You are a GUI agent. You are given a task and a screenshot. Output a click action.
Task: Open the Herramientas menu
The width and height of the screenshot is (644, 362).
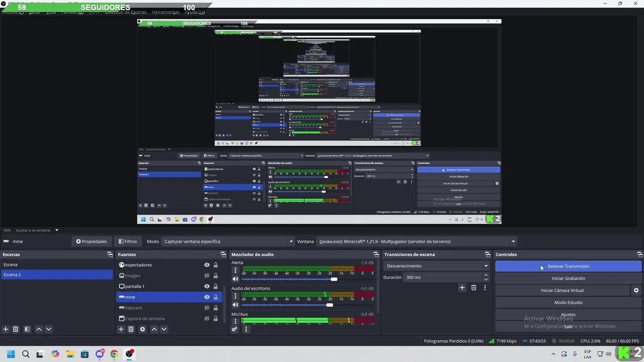coord(166,12)
